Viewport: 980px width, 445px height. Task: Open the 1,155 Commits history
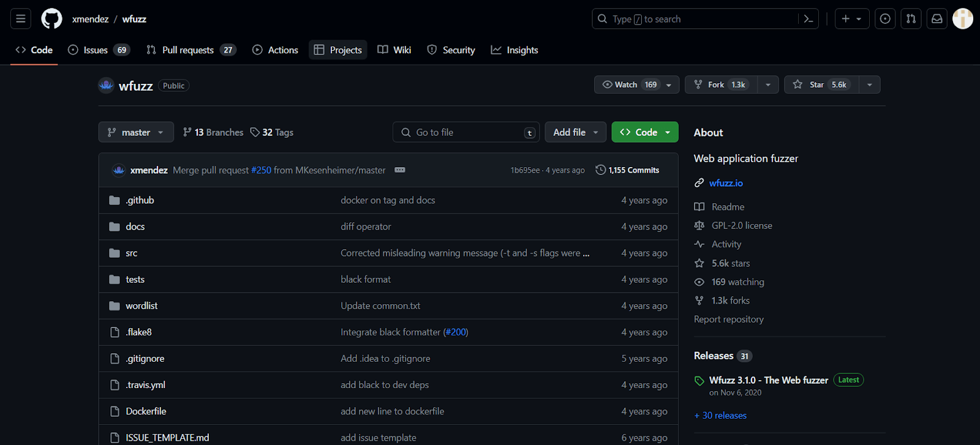(x=627, y=170)
